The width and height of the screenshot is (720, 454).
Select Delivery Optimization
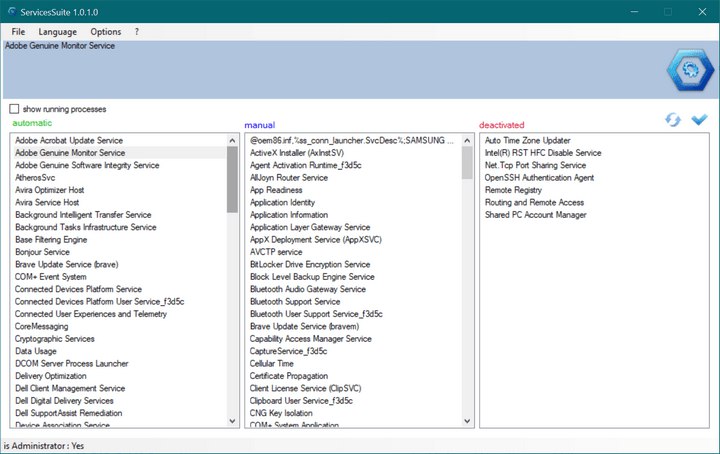pyautogui.click(x=51, y=376)
